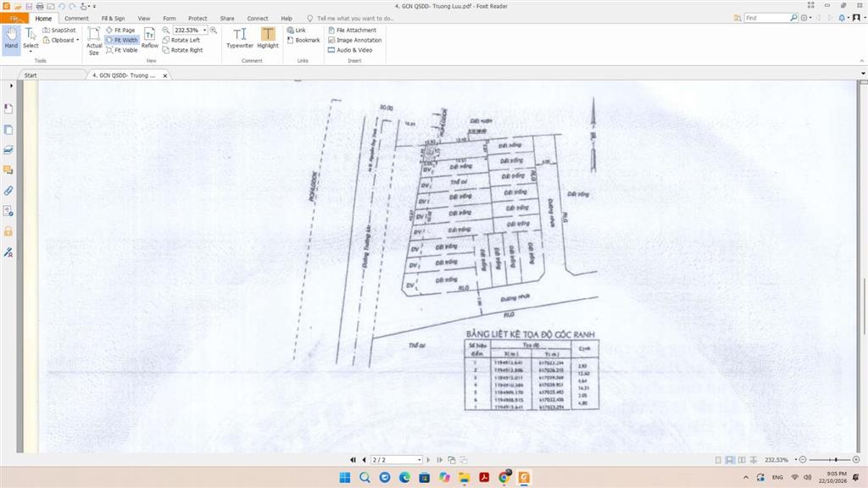Open the zoom percentage dropdown in ribbon
Image resolution: width=868 pixels, height=488 pixels.
205,30
